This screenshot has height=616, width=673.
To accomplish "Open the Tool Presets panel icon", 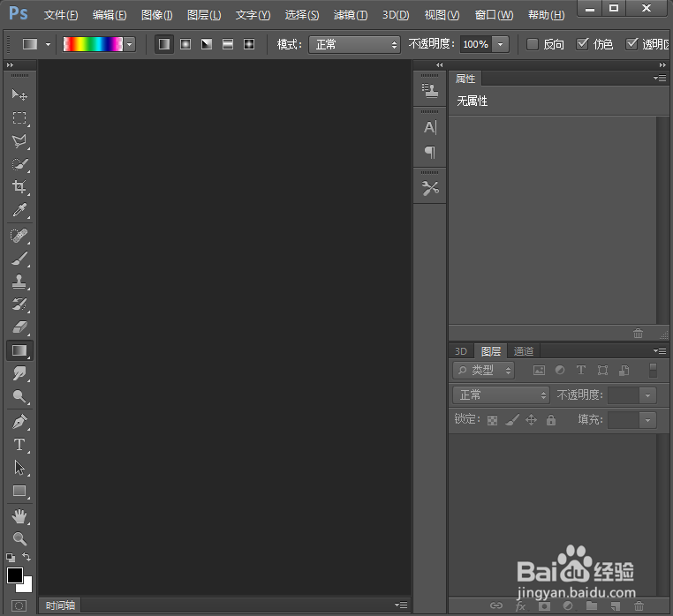I will pos(430,188).
